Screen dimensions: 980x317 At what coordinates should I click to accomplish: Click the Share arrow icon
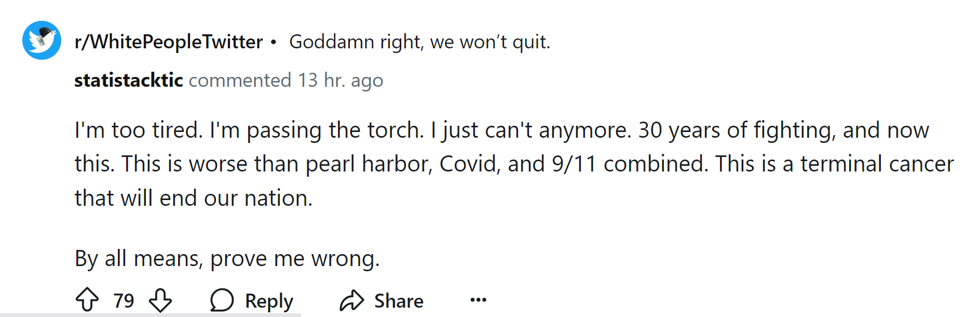click(352, 300)
